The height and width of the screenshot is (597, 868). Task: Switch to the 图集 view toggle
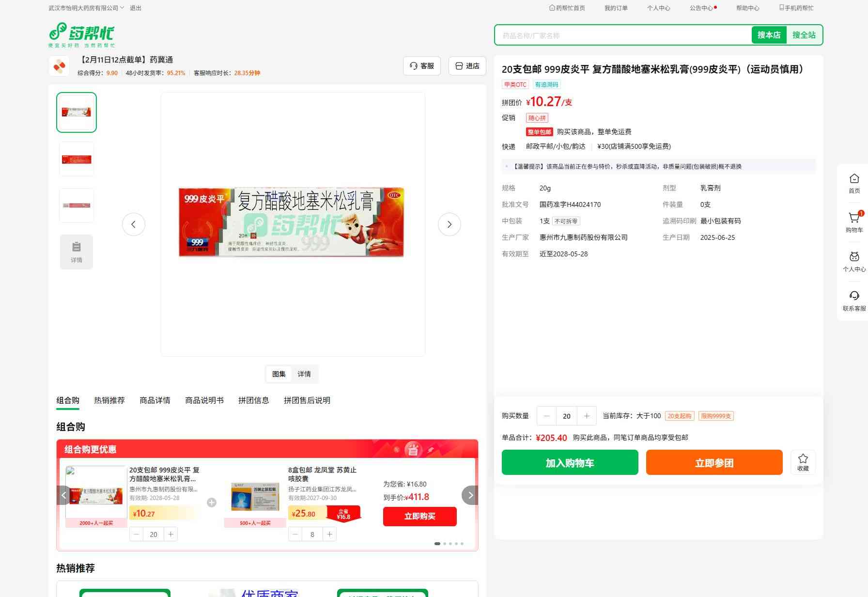279,374
